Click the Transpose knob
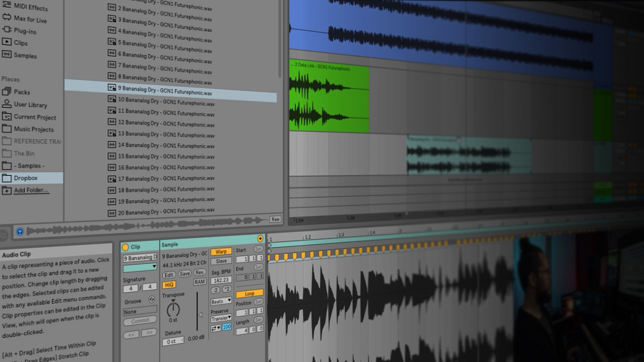Screen dimensions: 644x362 [x=173, y=309]
